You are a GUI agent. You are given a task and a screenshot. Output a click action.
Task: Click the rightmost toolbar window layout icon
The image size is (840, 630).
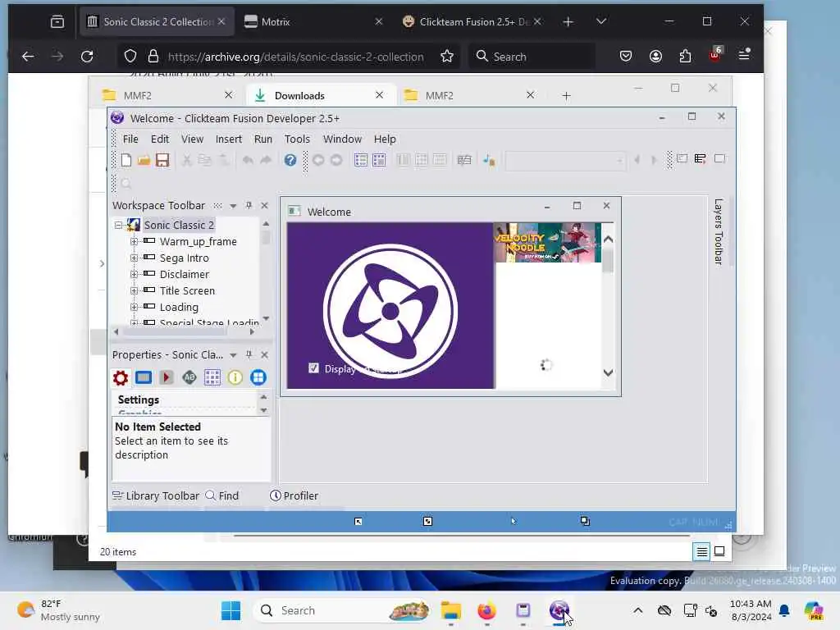719,158
